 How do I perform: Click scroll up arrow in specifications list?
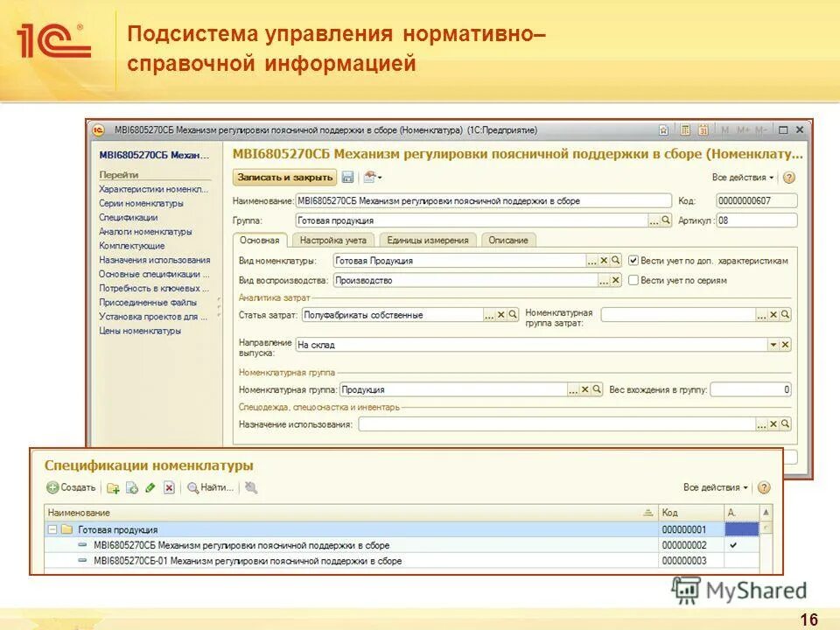[x=766, y=512]
